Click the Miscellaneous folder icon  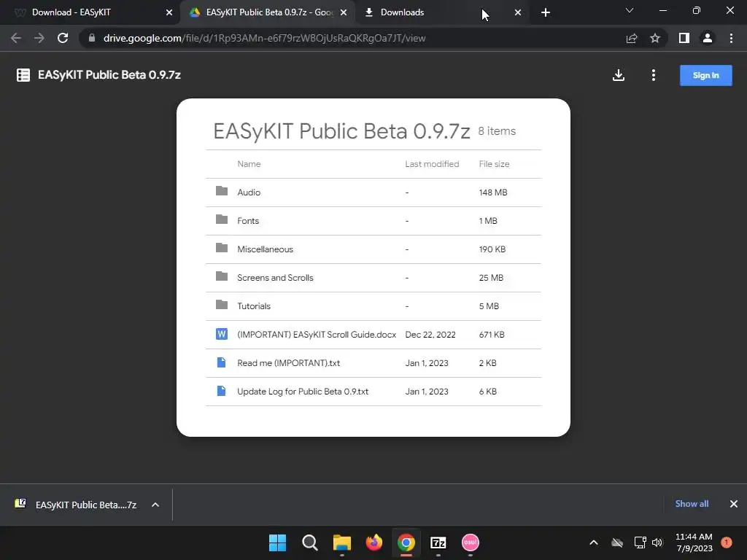[x=222, y=248]
